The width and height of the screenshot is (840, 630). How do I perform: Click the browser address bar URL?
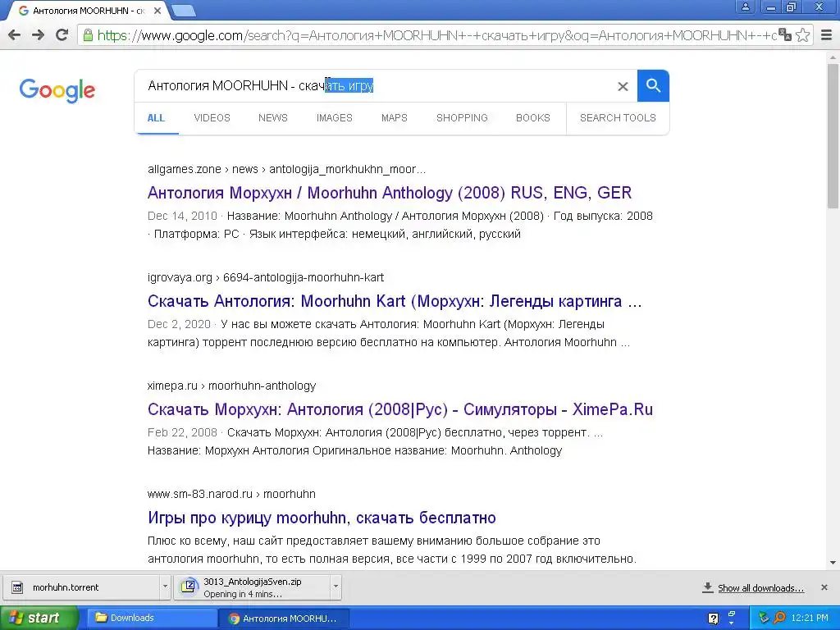[x=436, y=35]
